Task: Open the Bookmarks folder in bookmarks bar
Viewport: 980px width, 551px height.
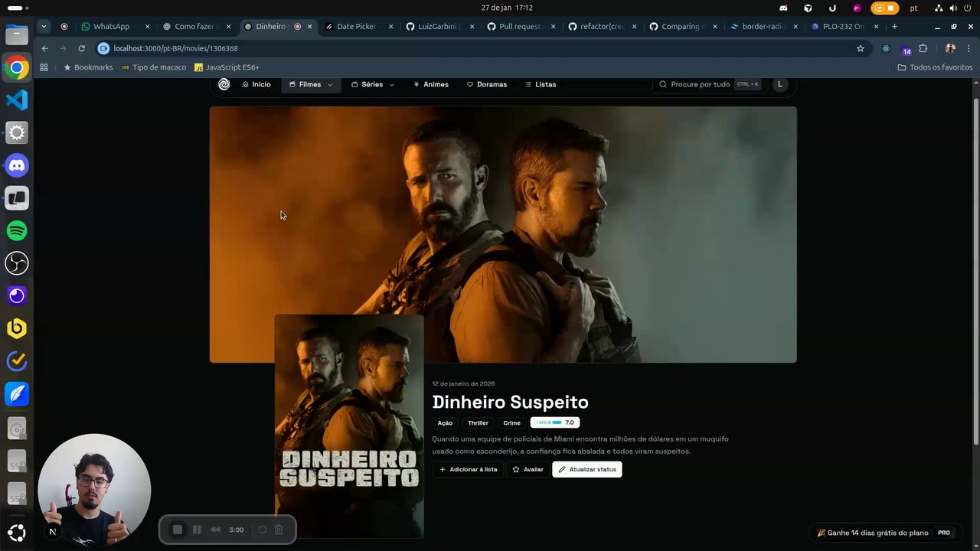Action: (x=88, y=67)
